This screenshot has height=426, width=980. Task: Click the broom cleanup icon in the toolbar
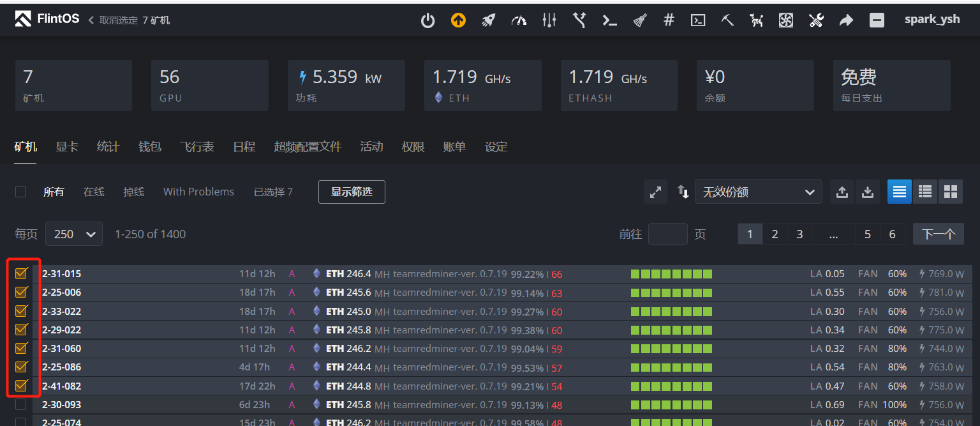[639, 20]
